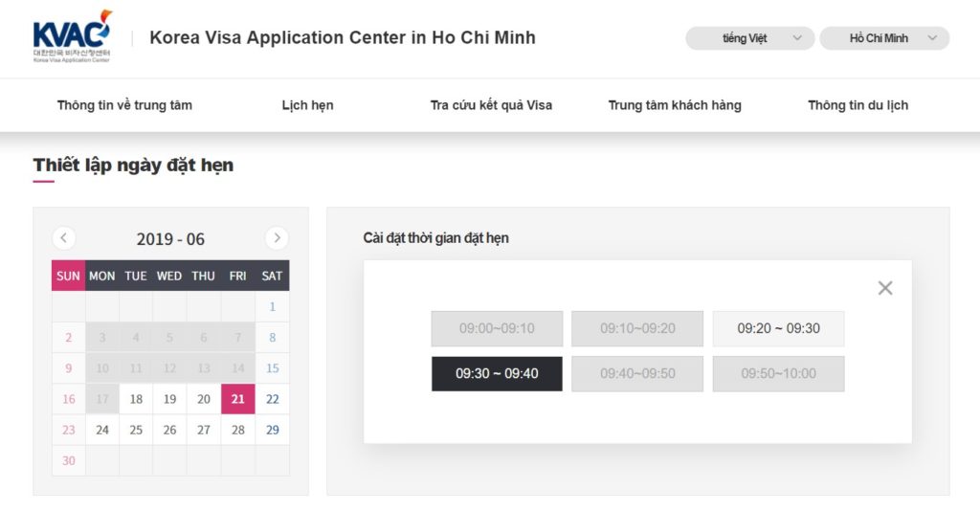Close the appointment time popup

tap(885, 288)
